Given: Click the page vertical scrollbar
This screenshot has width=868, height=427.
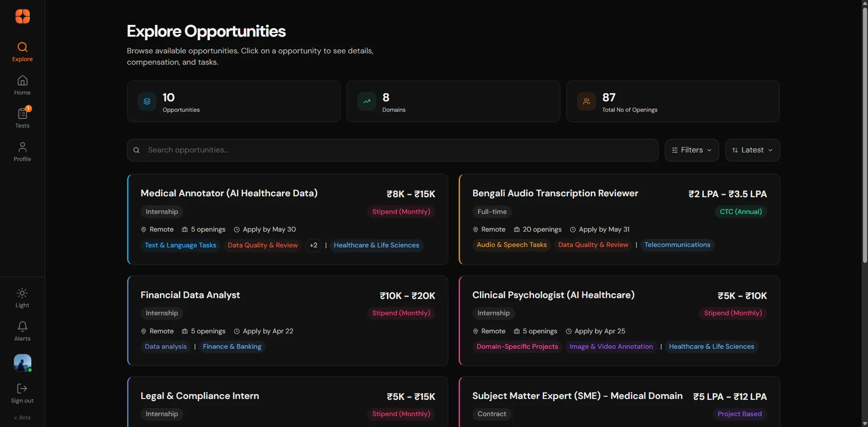Looking at the screenshot, I should tap(864, 136).
